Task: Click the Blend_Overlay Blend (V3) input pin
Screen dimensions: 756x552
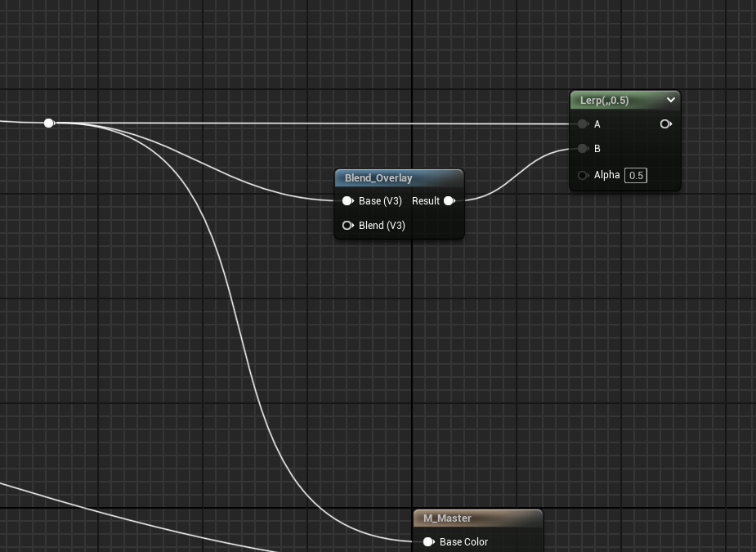Action: point(347,226)
